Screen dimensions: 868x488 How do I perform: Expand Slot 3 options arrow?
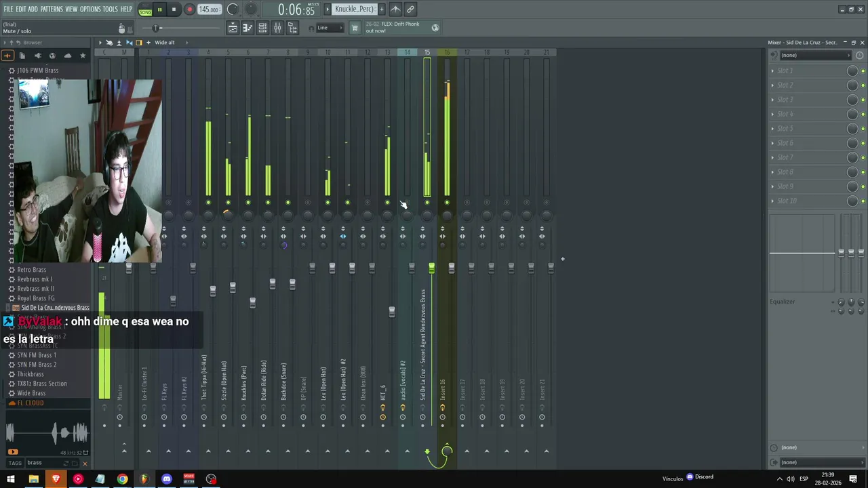point(772,100)
